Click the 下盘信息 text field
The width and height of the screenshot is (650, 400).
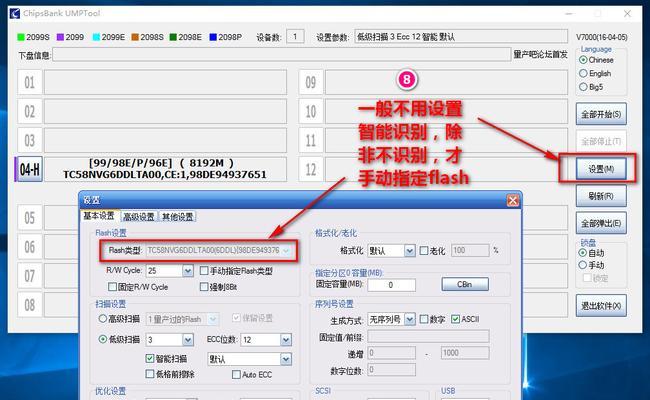(x=281, y=54)
